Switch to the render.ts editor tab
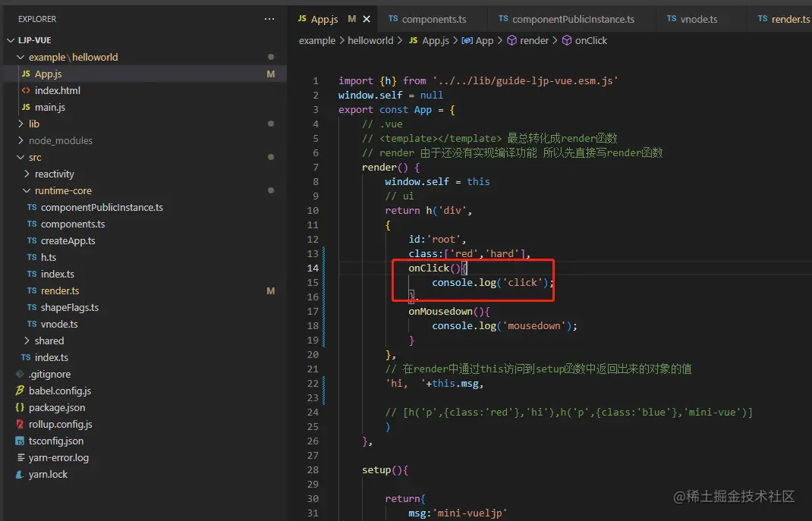The width and height of the screenshot is (812, 521). [x=784, y=19]
